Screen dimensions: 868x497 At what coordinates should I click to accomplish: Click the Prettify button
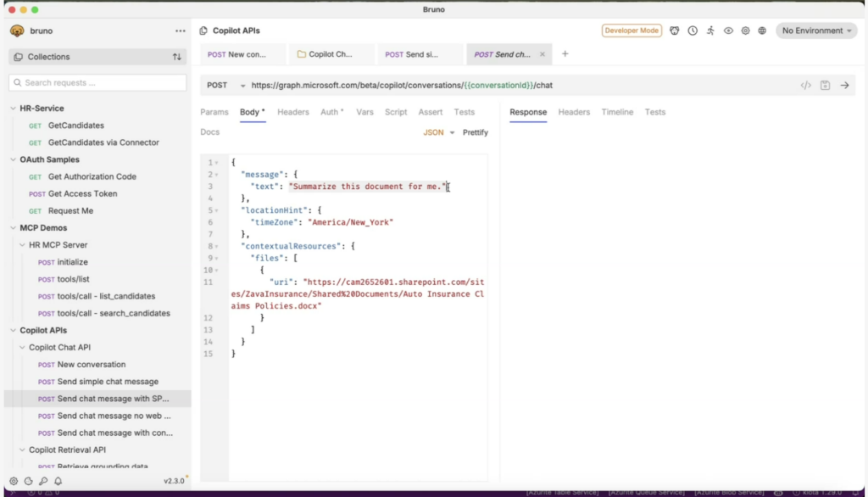pyautogui.click(x=475, y=132)
